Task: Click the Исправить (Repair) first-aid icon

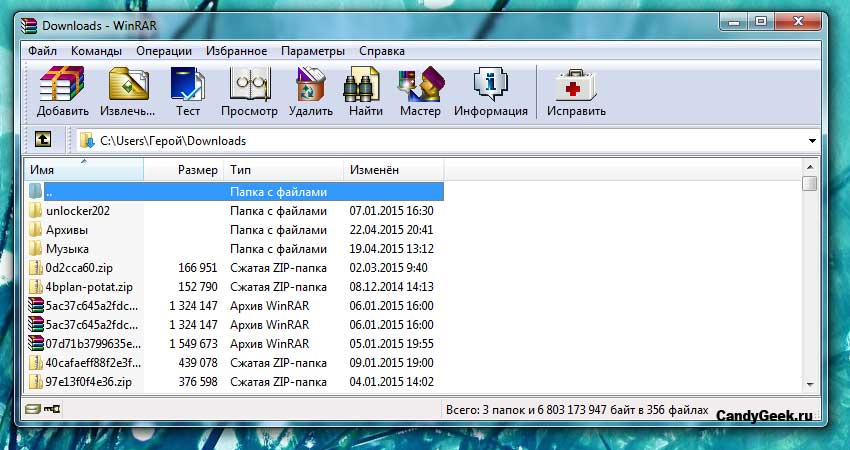Action: [575, 85]
